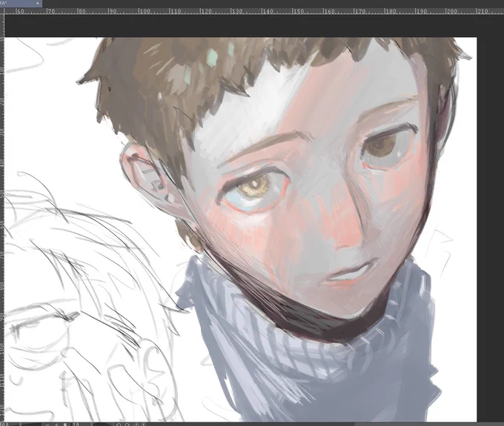Zoom out with the minus button in the bottom bar
The image size is (504, 426).
(x=47, y=425)
